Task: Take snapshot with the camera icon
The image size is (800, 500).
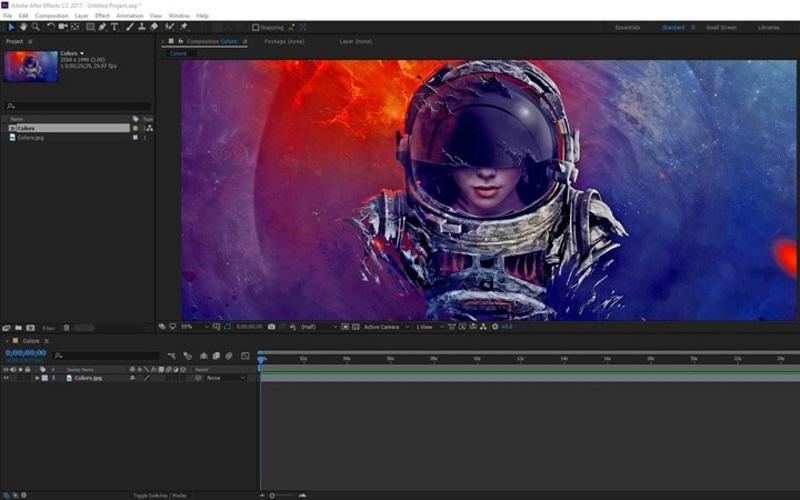Action: pyautogui.click(x=271, y=327)
